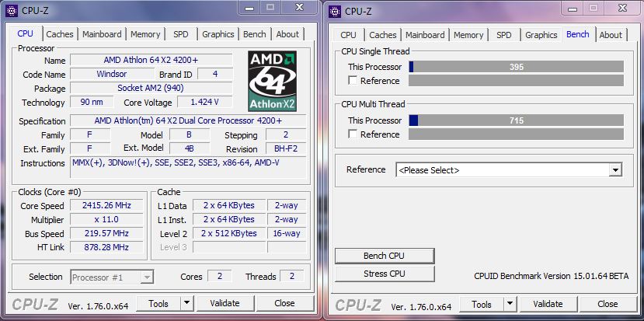Switch to Caches tab in left window
The height and width of the screenshot is (321, 644).
point(60,34)
